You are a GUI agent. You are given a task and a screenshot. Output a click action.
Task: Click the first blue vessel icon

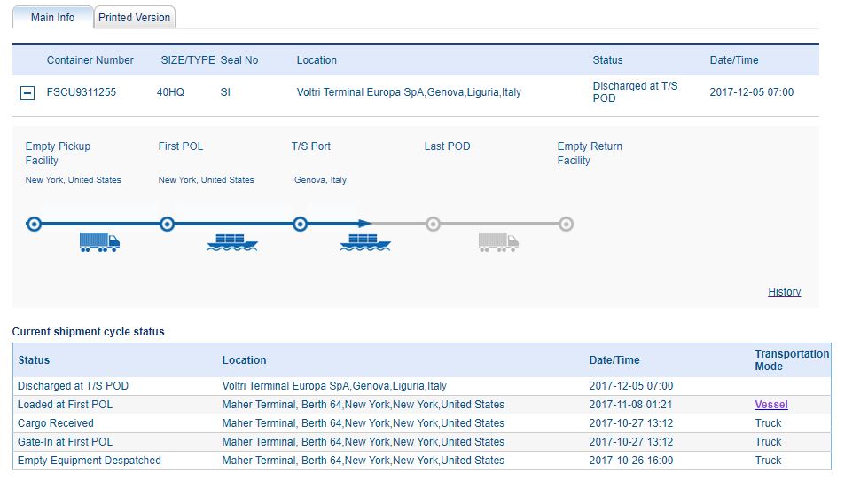tap(231, 241)
